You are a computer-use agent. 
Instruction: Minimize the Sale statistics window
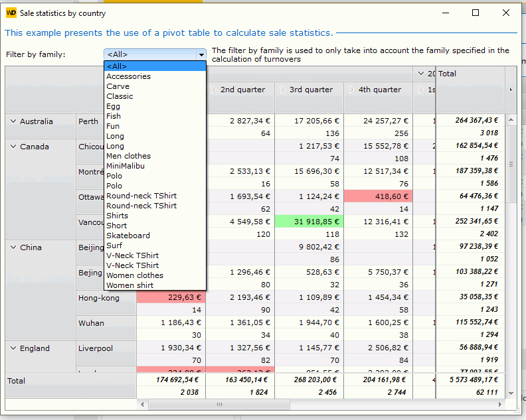pyautogui.click(x=446, y=13)
